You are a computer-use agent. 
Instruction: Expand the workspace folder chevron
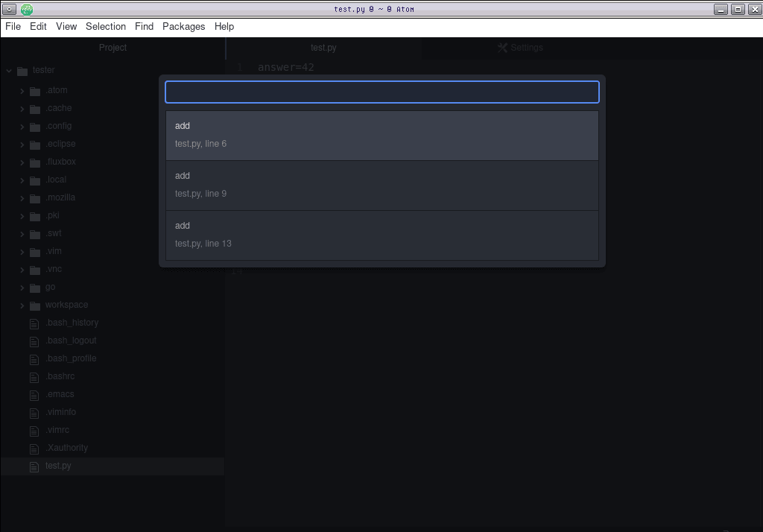[22, 305]
